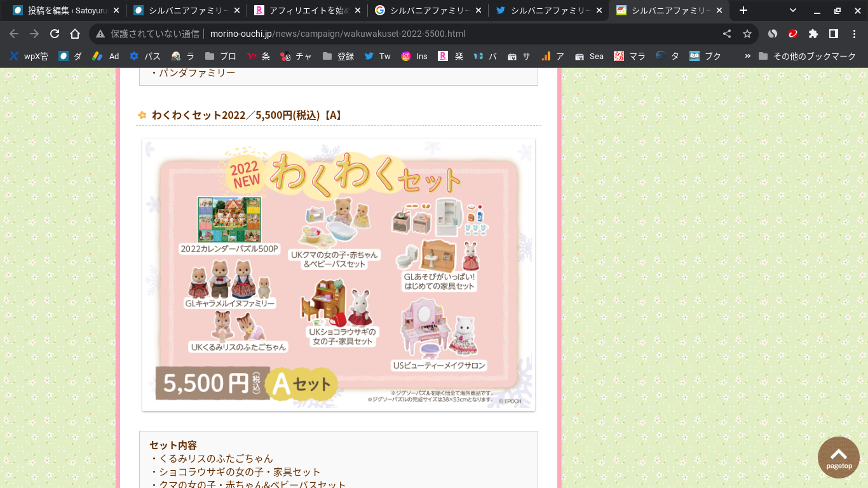868x488 pixels.
Task: Click the browser forward arrow
Action: (x=34, y=34)
